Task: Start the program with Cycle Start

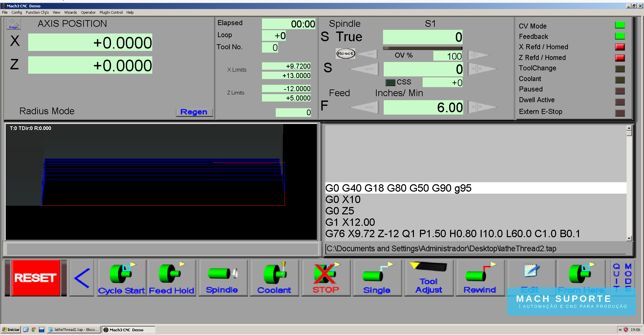Action: (x=121, y=278)
